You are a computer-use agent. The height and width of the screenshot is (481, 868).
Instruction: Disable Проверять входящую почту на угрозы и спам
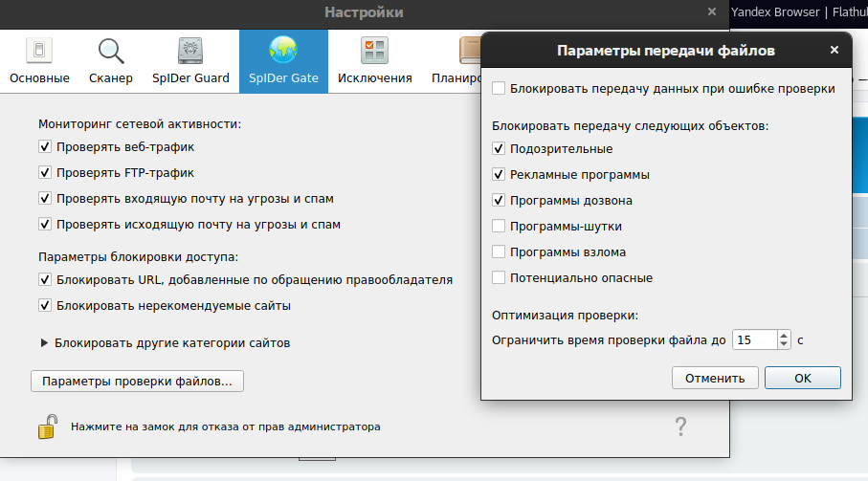click(x=45, y=199)
